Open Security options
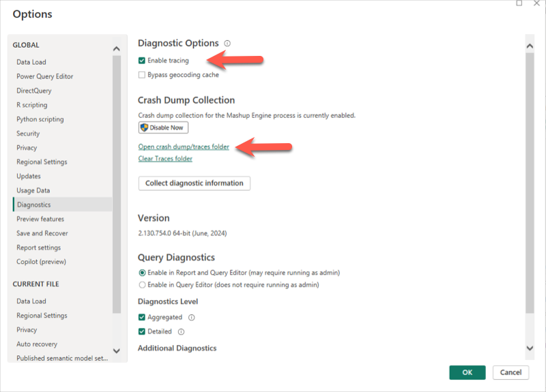The image size is (546, 392). pyautogui.click(x=28, y=133)
